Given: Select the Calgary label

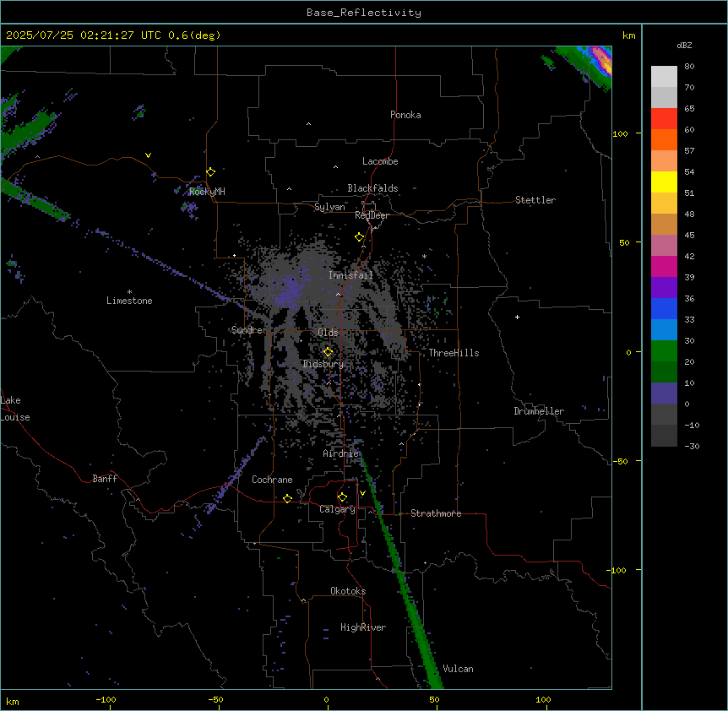Looking at the screenshot, I should [337, 509].
